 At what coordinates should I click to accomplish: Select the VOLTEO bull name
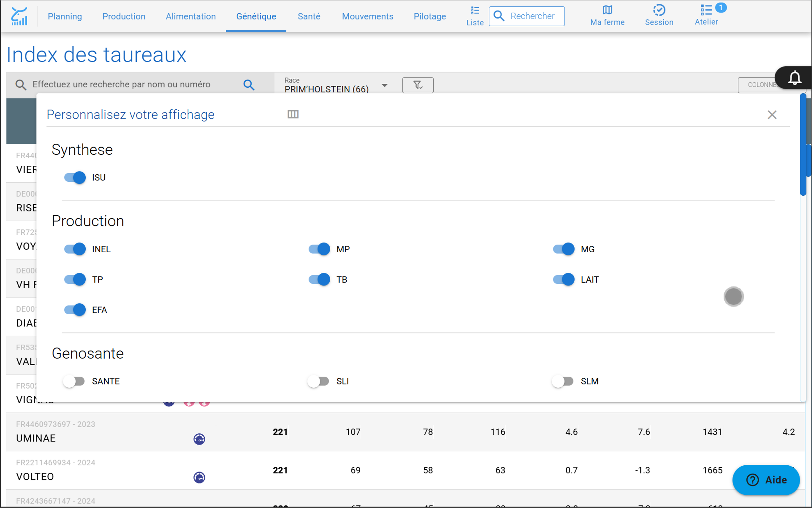point(35,477)
